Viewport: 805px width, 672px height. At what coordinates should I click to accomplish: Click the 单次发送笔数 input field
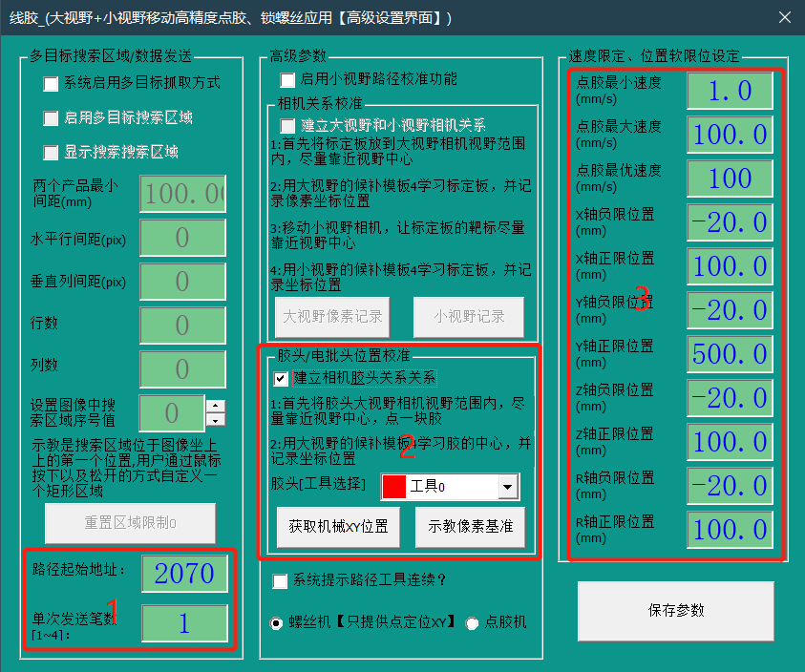[x=184, y=623]
